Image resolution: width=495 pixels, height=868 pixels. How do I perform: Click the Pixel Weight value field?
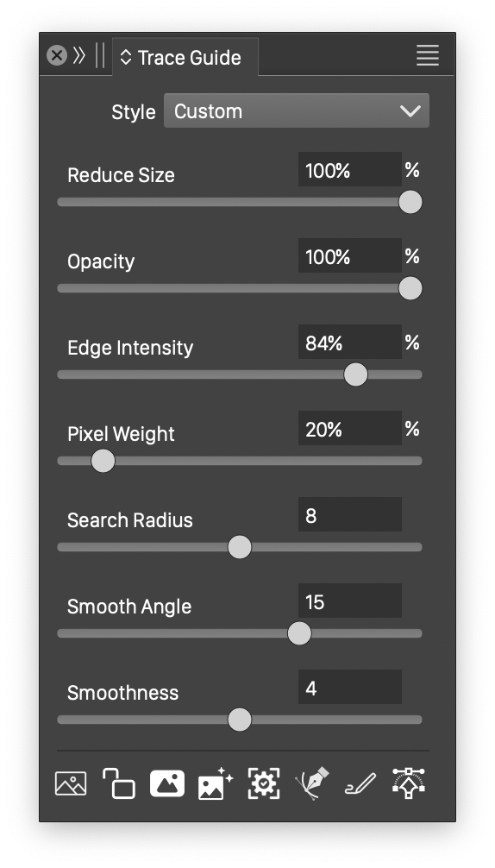click(350, 429)
